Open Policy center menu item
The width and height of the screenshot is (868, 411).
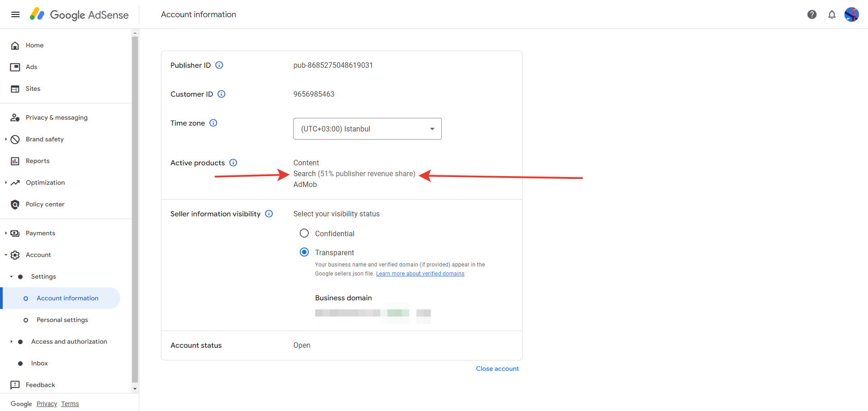[45, 204]
